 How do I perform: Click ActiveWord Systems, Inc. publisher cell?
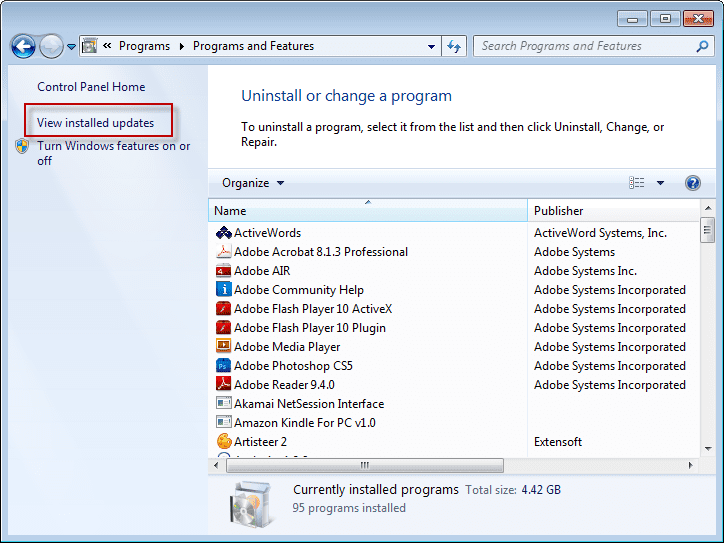[600, 233]
